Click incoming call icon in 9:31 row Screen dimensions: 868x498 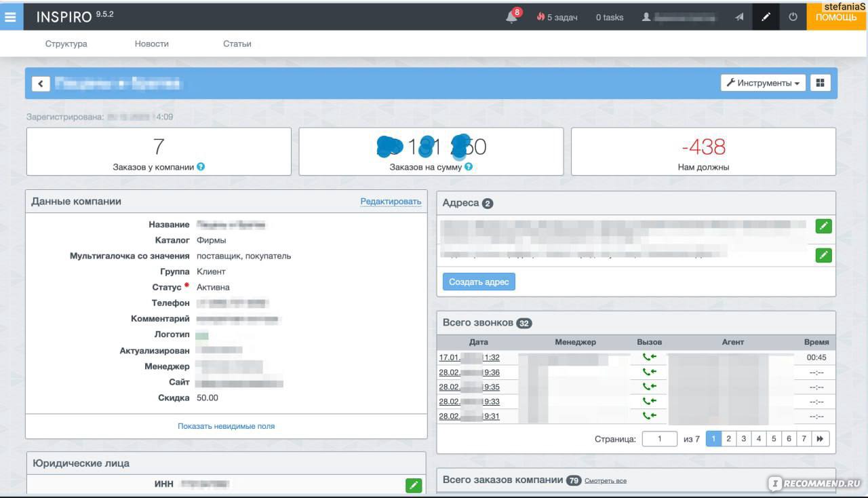(x=650, y=416)
